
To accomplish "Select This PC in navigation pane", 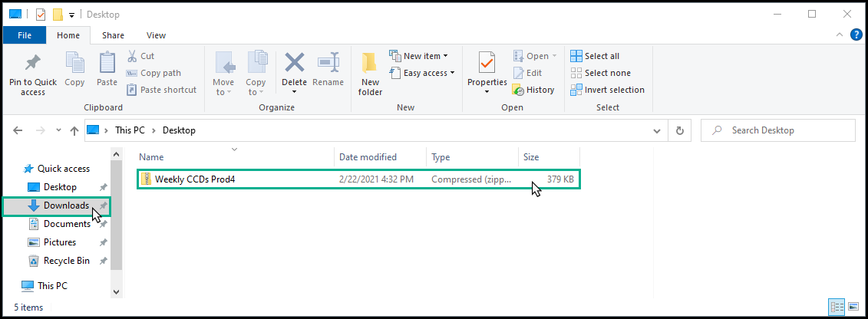I will click(45, 286).
